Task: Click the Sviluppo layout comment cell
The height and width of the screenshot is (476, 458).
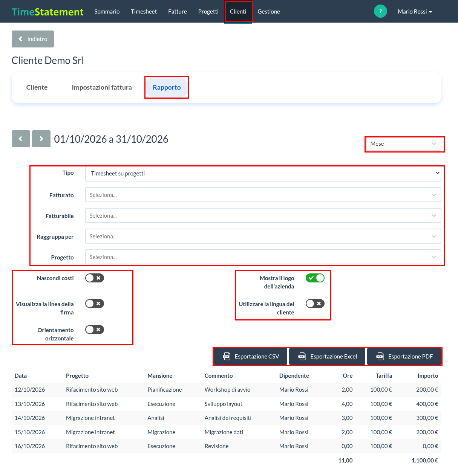Action: pyautogui.click(x=224, y=404)
